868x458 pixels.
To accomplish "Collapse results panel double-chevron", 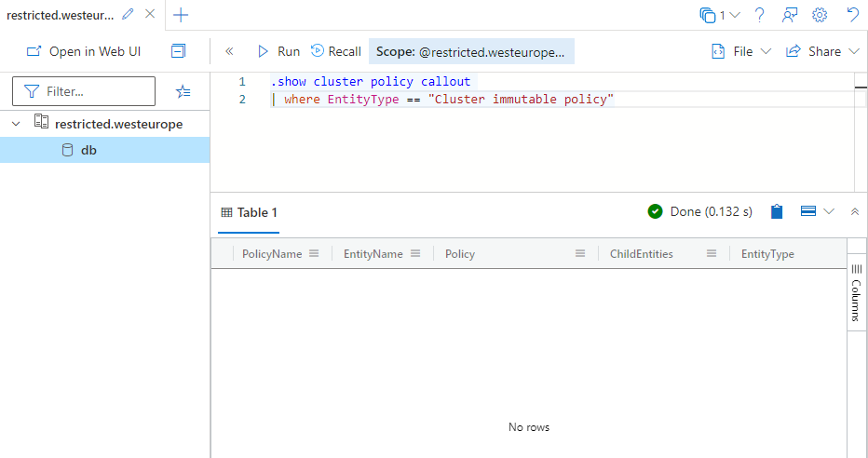I will pyautogui.click(x=855, y=212).
